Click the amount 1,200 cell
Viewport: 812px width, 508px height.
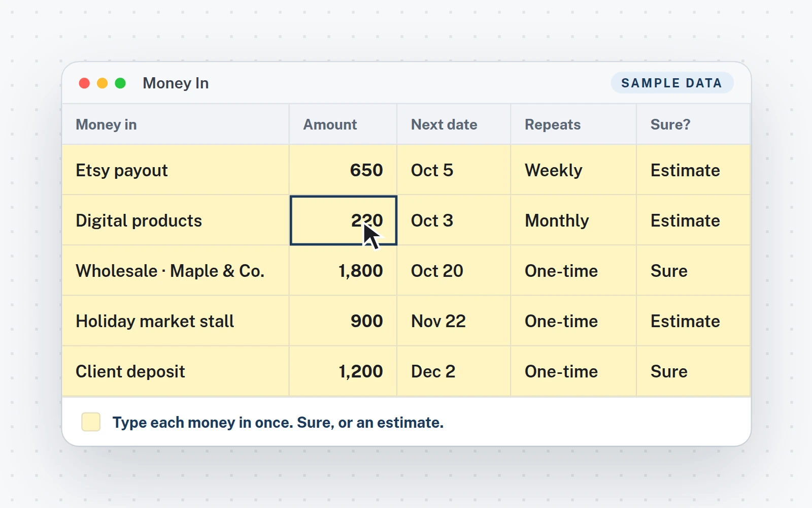click(343, 371)
